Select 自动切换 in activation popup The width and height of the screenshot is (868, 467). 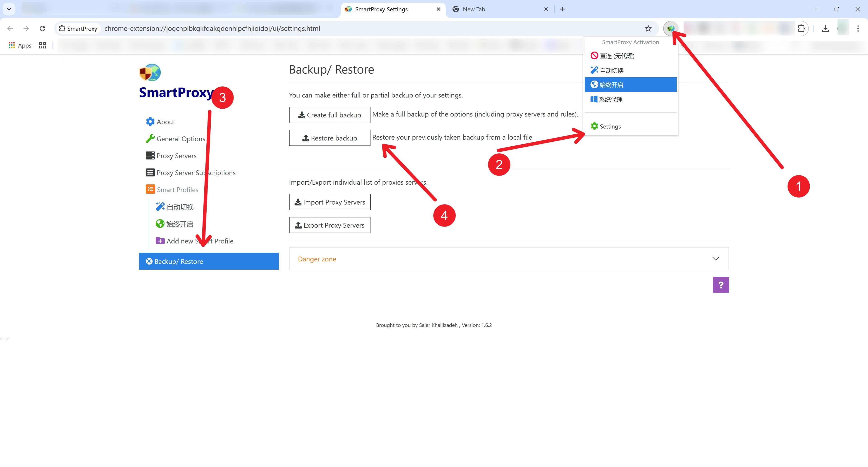630,70
